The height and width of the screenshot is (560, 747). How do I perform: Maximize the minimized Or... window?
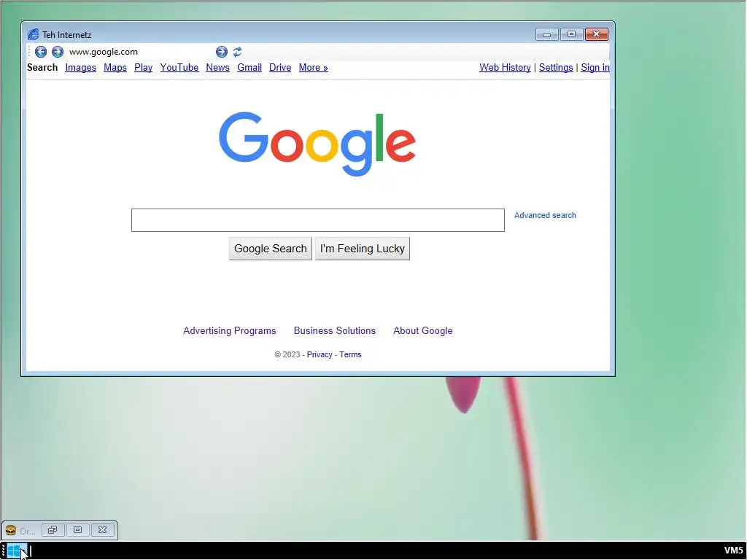[77, 530]
